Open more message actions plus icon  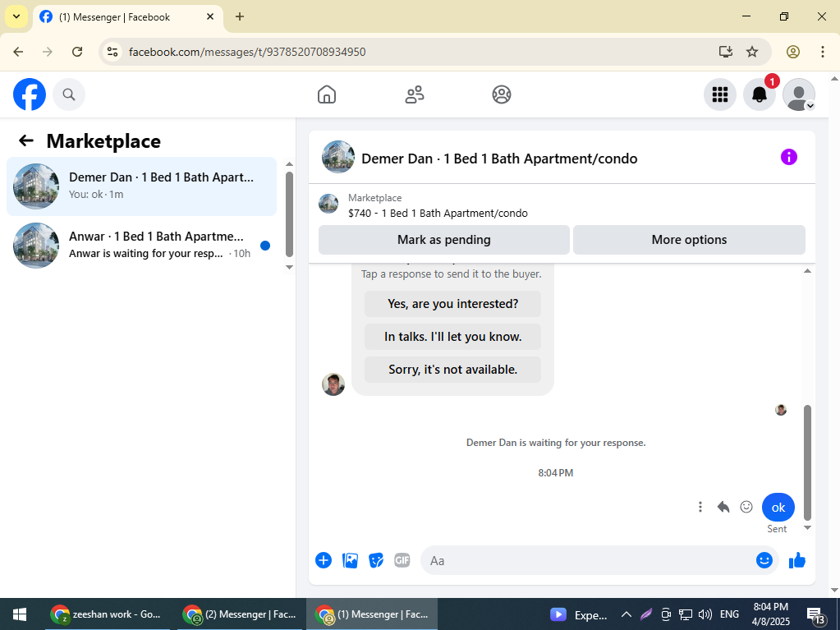tap(324, 560)
